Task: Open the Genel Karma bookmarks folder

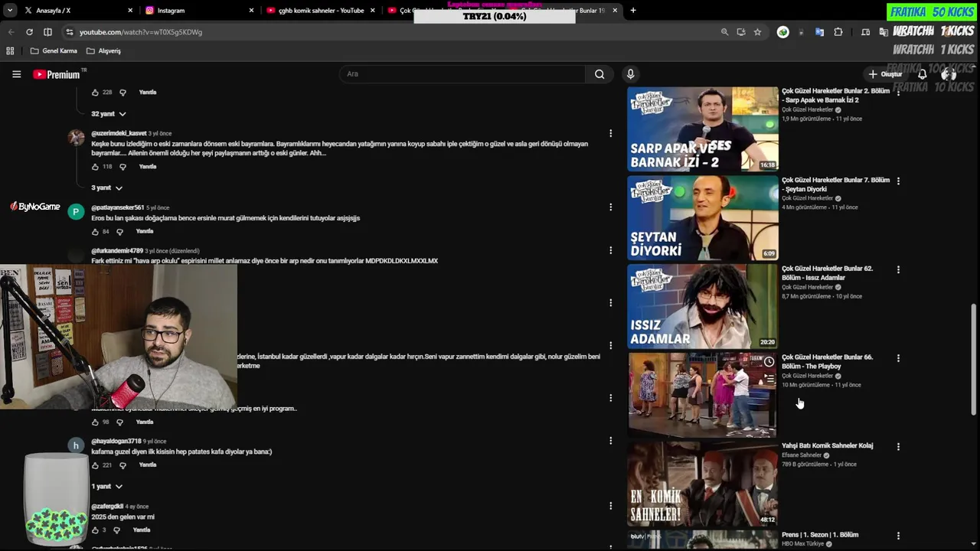Action: point(54,51)
